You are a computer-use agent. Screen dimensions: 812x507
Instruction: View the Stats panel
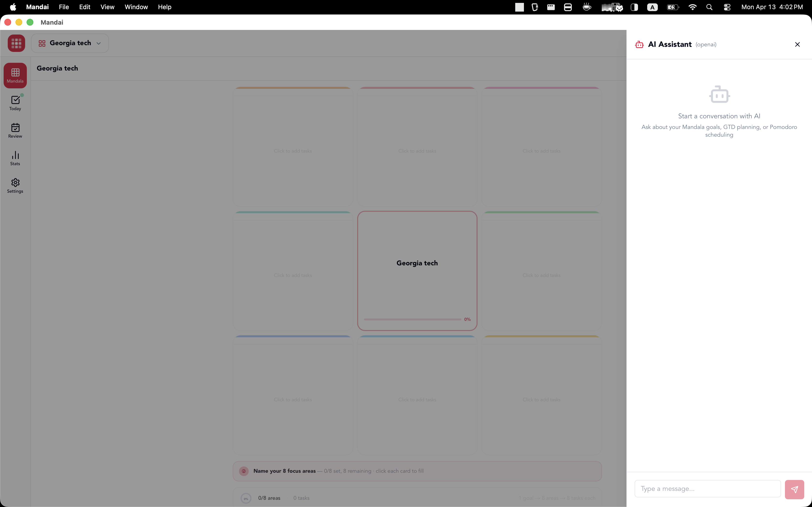(15, 158)
